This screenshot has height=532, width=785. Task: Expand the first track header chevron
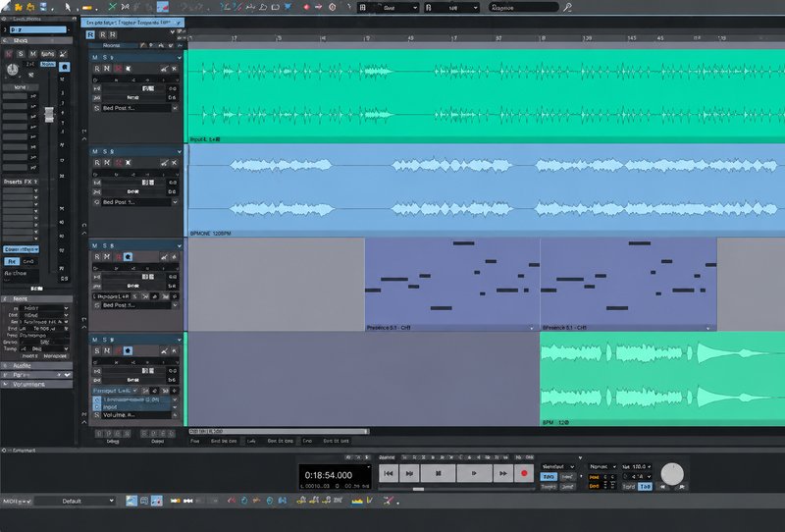point(180,58)
